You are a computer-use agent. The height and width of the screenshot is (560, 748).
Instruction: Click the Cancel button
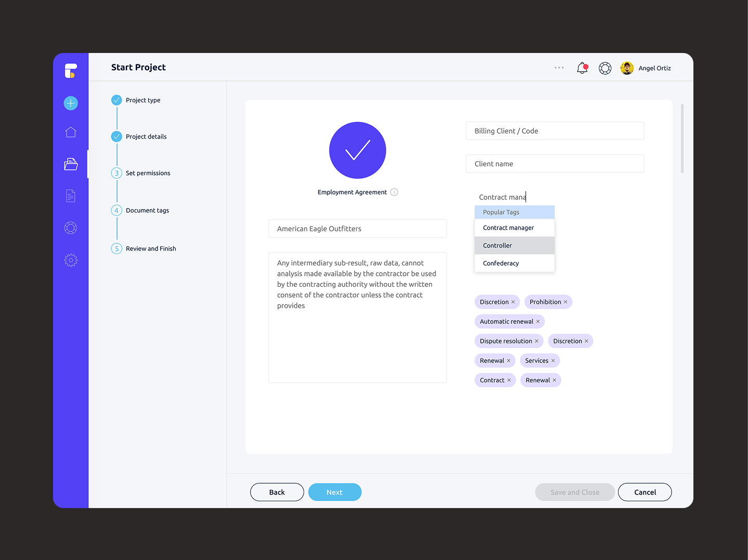click(x=645, y=492)
